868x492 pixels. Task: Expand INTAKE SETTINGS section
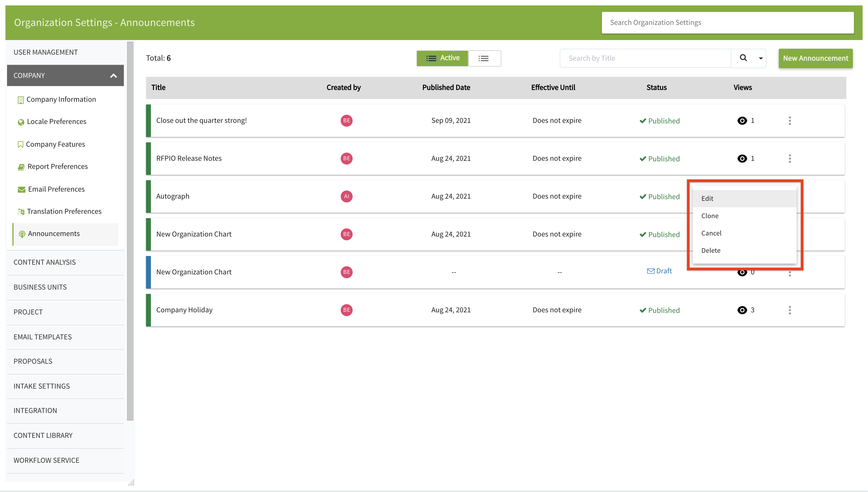pos(65,386)
